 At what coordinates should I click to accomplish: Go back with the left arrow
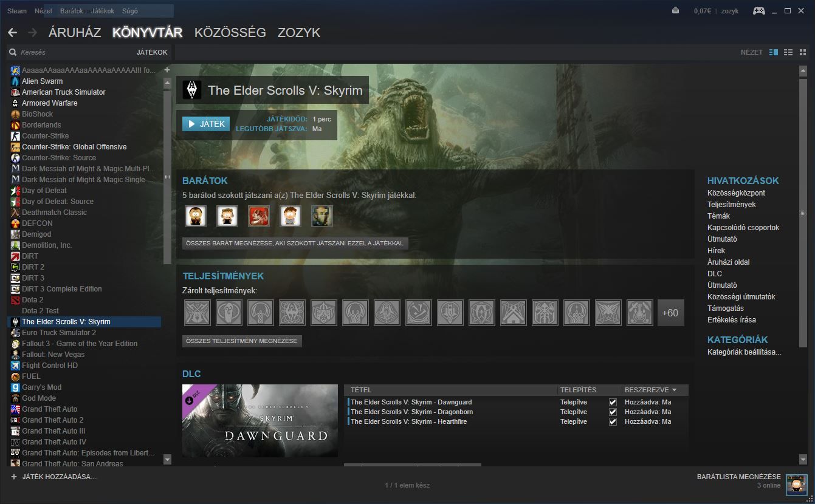click(x=12, y=32)
